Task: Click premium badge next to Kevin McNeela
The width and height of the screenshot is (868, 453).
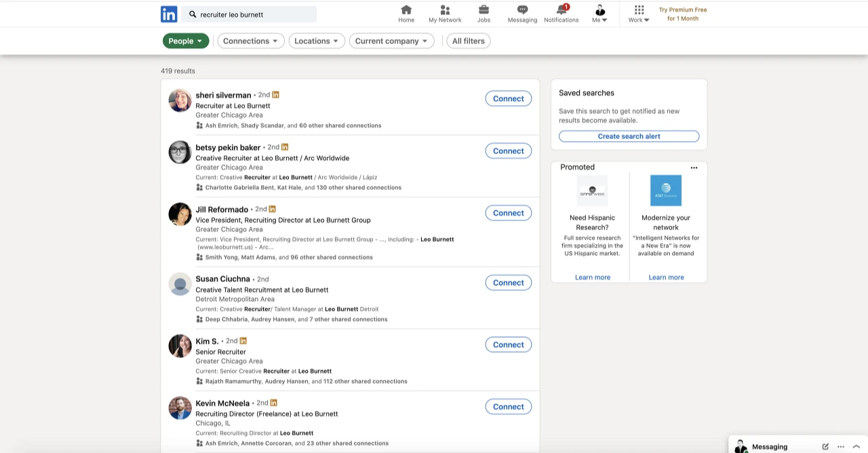Action: click(x=273, y=403)
